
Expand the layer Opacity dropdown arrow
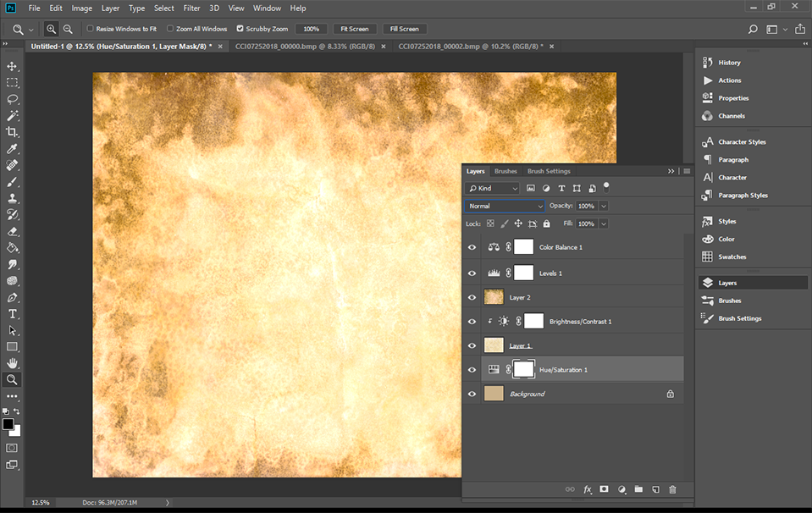click(604, 206)
